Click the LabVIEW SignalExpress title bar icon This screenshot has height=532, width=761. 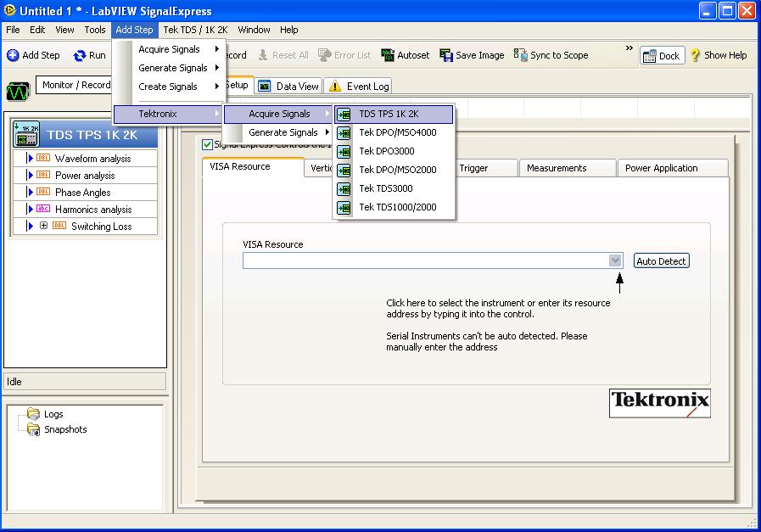(x=9, y=10)
